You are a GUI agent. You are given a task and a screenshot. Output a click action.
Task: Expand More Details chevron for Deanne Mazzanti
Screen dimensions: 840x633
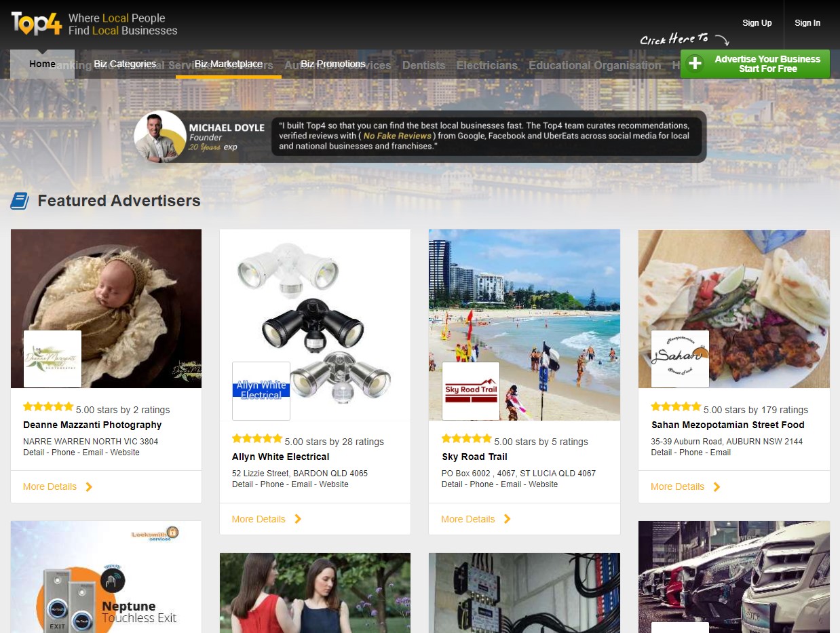89,486
